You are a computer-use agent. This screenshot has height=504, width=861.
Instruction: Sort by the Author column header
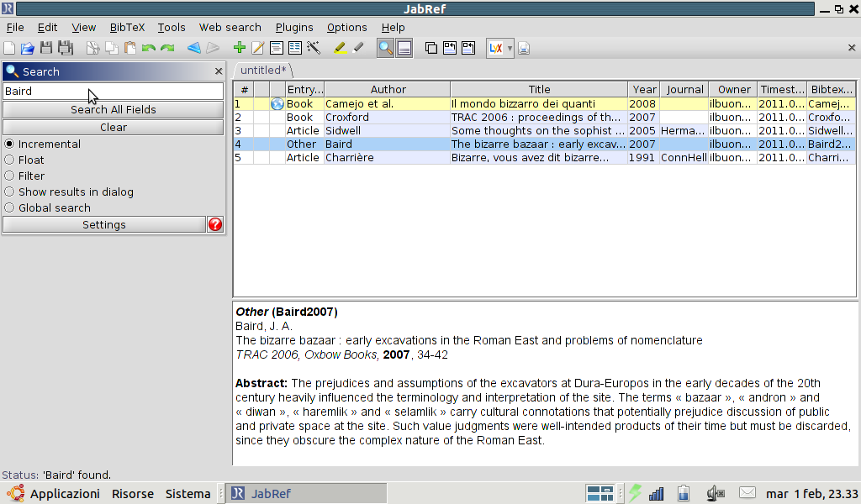tap(388, 89)
